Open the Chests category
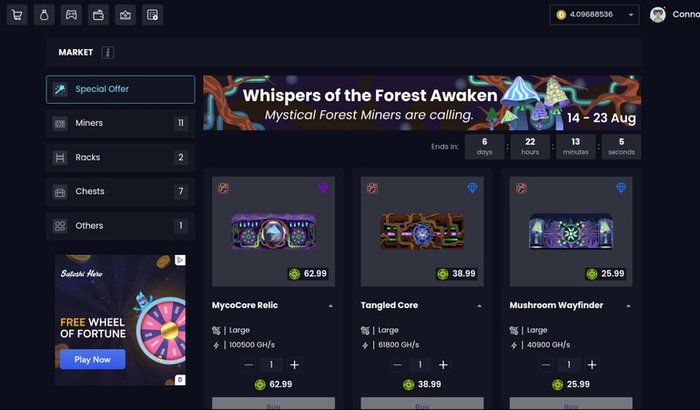Screen dimensions: 700x410 [121, 192]
